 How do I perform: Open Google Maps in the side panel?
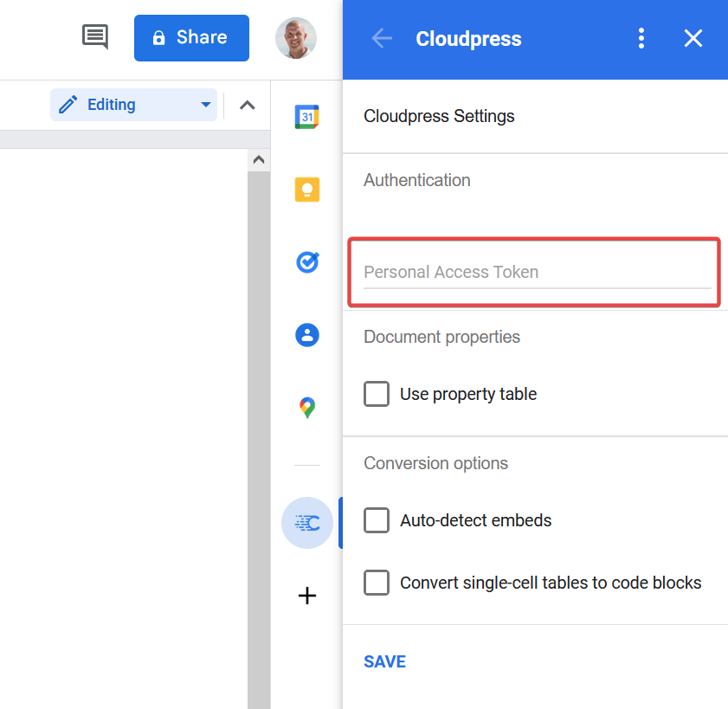click(x=307, y=407)
